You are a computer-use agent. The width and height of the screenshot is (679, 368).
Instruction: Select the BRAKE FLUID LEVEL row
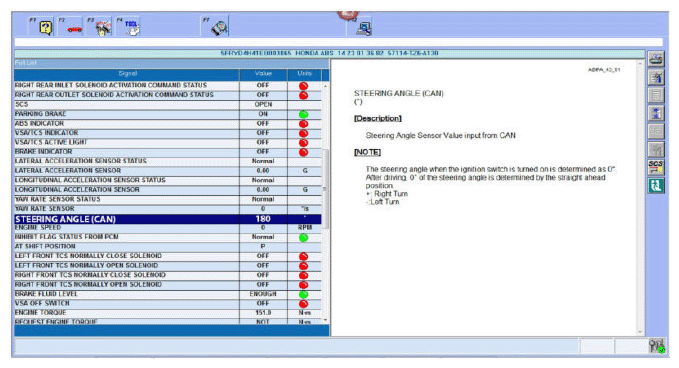168,294
